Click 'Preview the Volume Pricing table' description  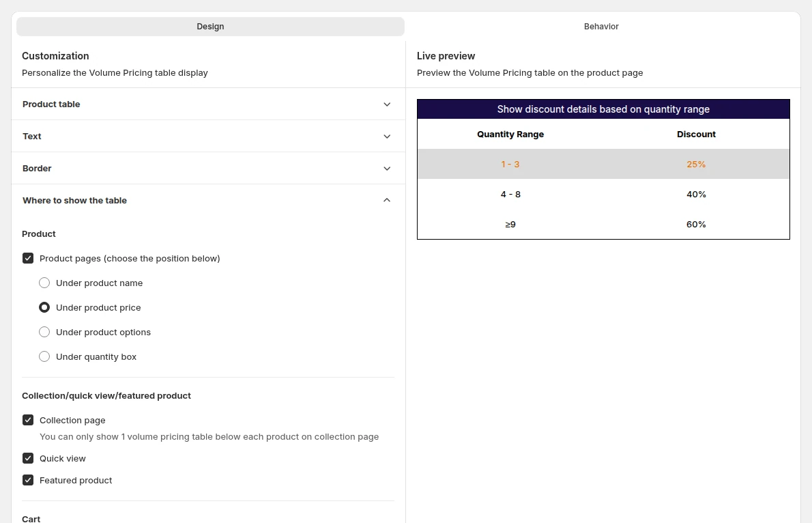(530, 72)
